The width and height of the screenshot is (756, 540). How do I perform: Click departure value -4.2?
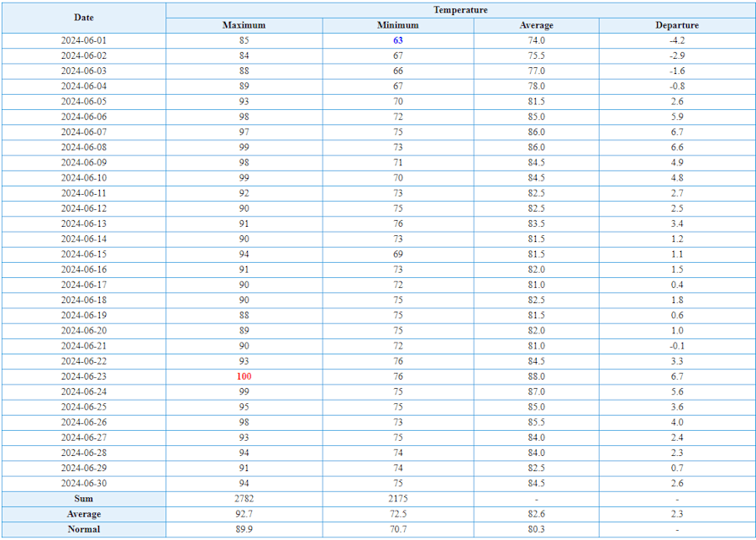(677, 41)
